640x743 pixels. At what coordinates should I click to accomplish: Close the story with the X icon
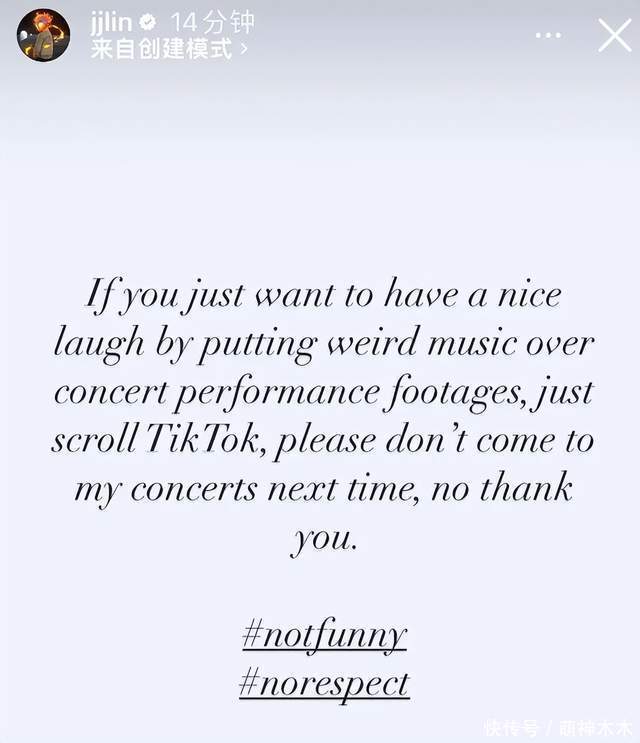[x=614, y=36]
